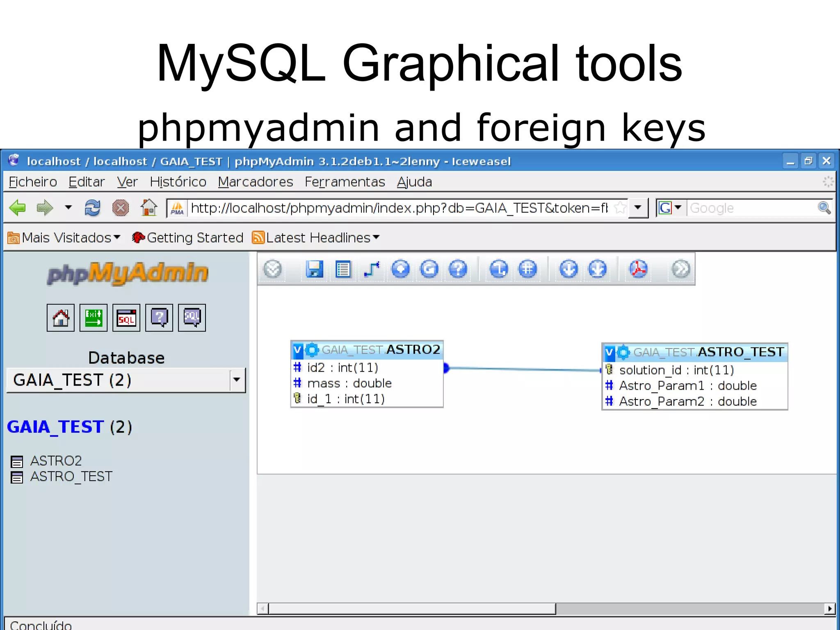Open phpMyAdmin documentation question icon
840x630 pixels.
tap(159, 317)
